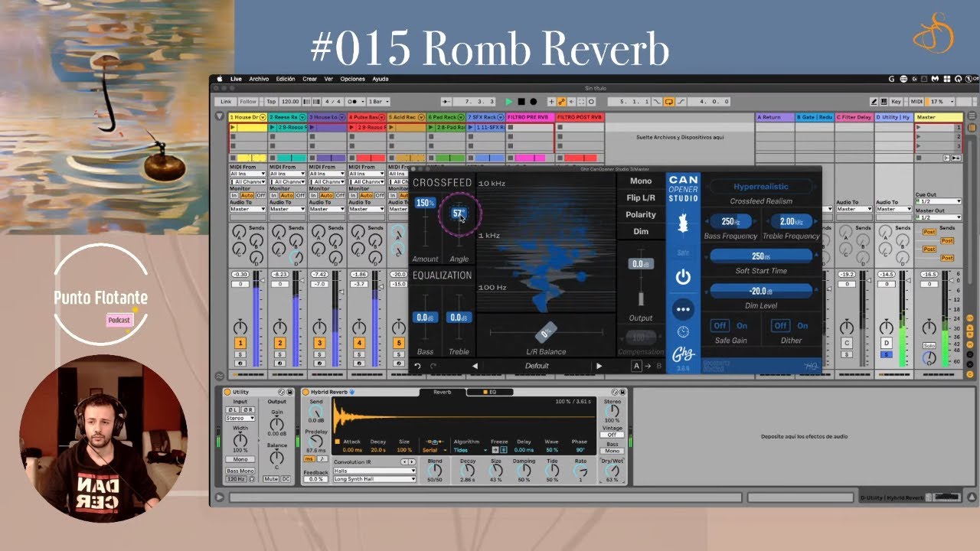Viewport: 980px width, 551px height.
Task: Mute track 1 with its activator button
Action: [240, 343]
